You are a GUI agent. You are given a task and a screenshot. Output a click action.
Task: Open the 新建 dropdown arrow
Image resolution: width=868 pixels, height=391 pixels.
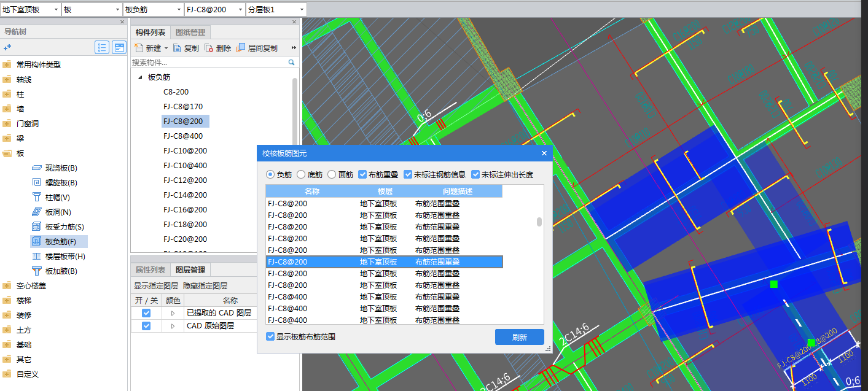click(x=166, y=48)
